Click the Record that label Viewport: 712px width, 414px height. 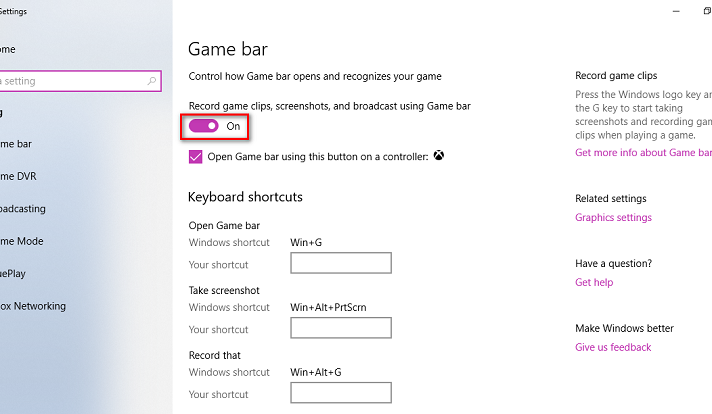(214, 355)
